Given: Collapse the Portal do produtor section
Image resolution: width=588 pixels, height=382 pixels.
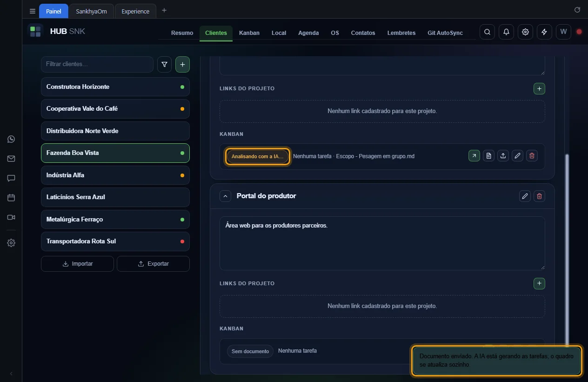Looking at the screenshot, I should [x=225, y=196].
